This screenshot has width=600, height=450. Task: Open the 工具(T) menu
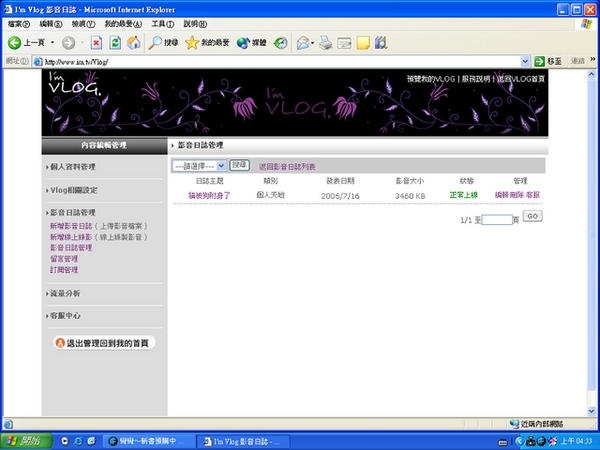(x=163, y=24)
